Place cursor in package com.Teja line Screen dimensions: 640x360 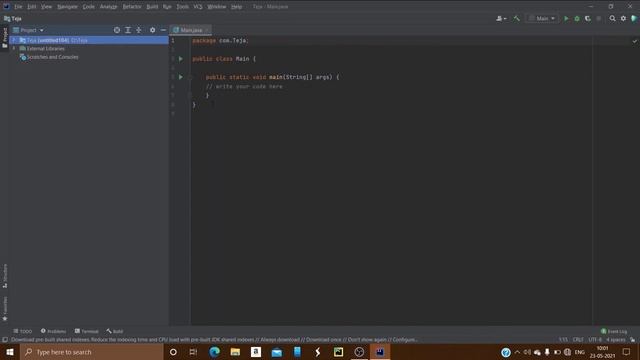[220, 40]
